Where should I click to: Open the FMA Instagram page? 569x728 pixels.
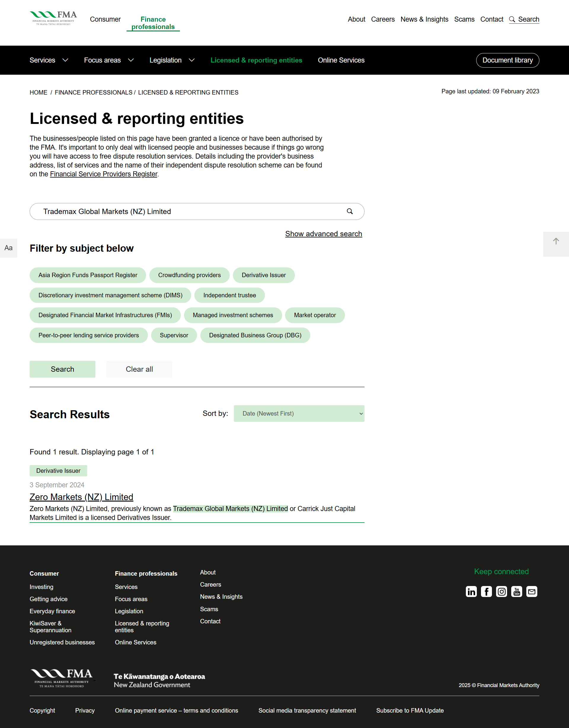point(501,592)
